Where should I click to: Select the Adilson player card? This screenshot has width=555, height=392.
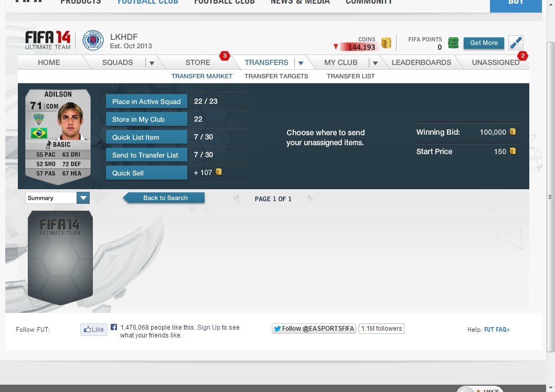58,137
